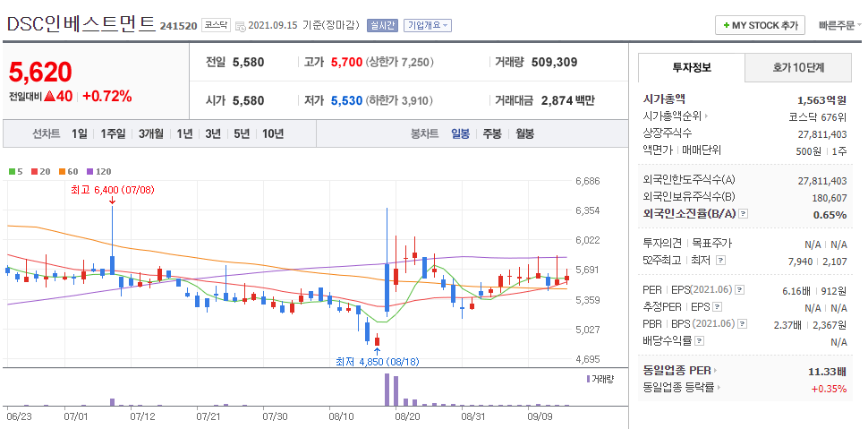868x429 pixels.
Task: Open help icon beside 배당수익률
Action: click(x=699, y=341)
